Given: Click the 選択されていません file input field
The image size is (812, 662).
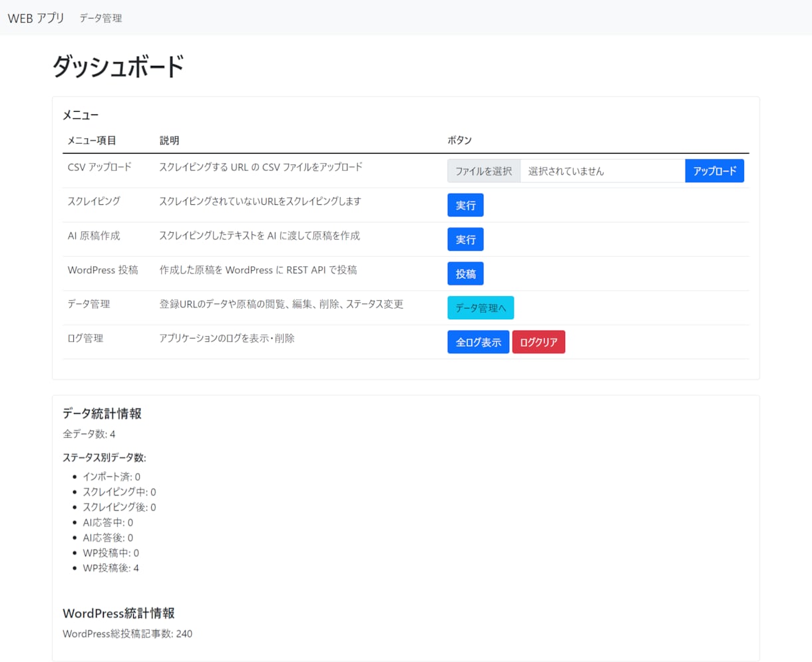Looking at the screenshot, I should tap(602, 171).
